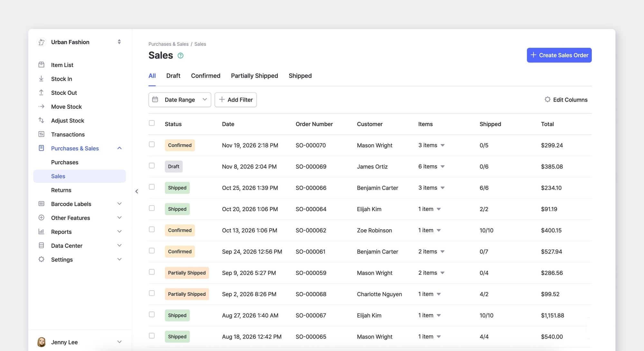Switch to the Confirmed tab
Screen dimensions: 644x351
tap(205, 76)
